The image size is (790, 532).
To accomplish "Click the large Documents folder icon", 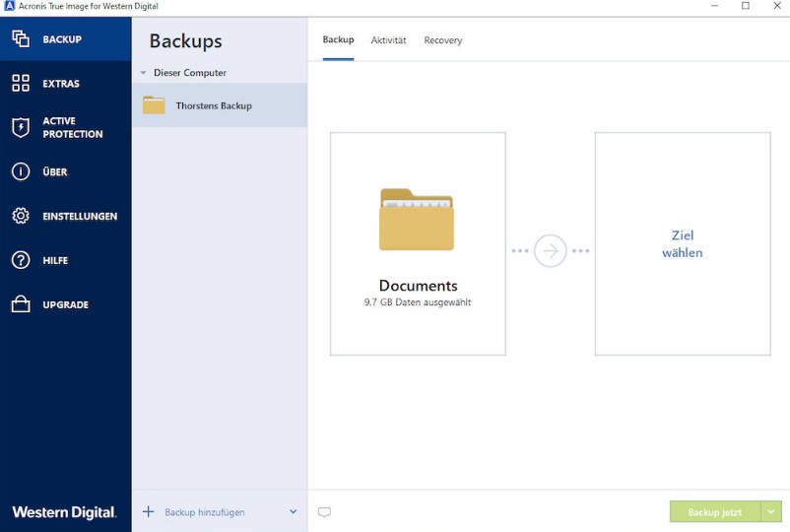I will pos(417,219).
